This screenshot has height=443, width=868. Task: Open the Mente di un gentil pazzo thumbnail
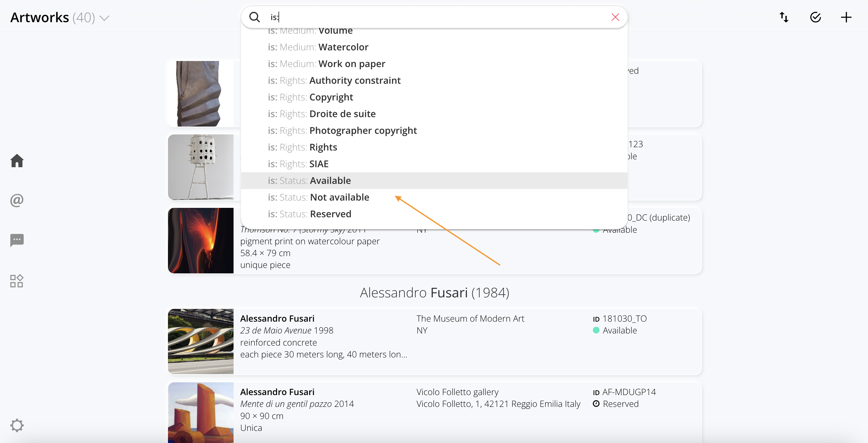coord(201,413)
